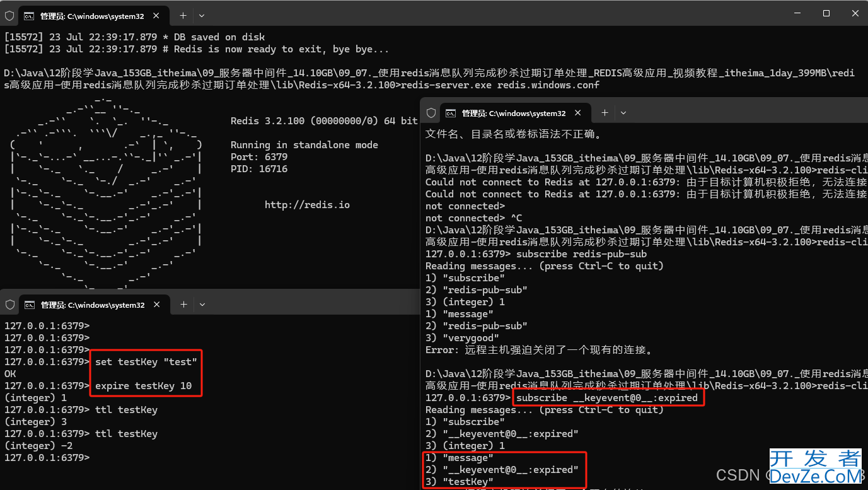Click the "(integer) -2" result
Image resolution: width=868 pixels, height=490 pixels.
(38, 446)
